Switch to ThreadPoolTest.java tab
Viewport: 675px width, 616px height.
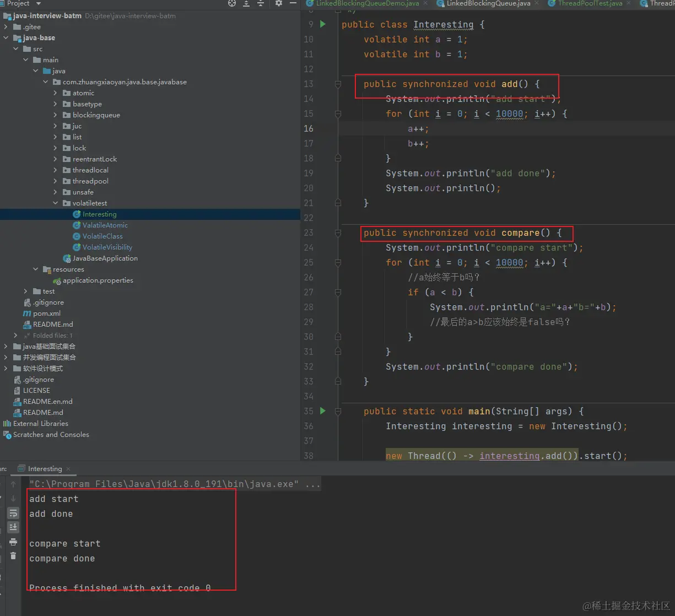tap(590, 3)
